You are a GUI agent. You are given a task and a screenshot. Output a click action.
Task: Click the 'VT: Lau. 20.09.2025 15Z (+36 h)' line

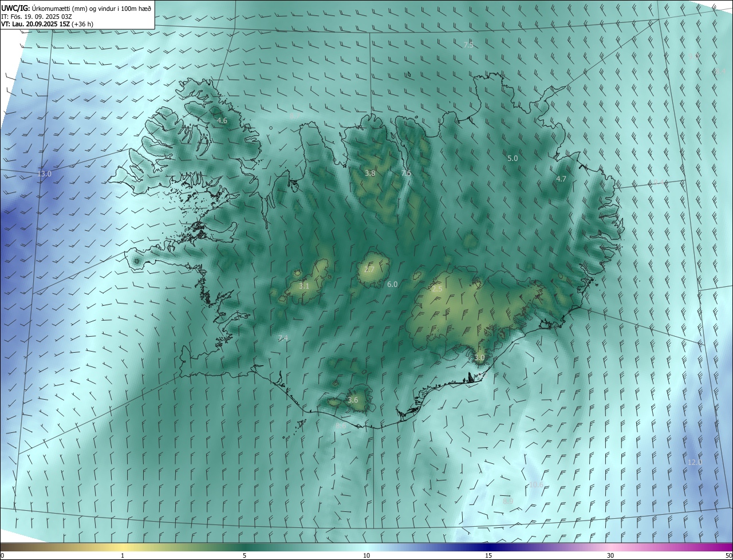(47, 24)
